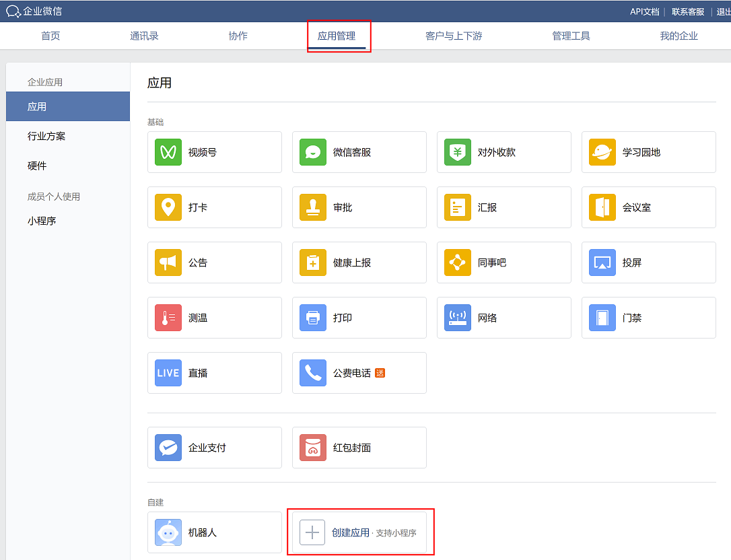
Task: Switch to the 通讯录 tab
Action: (144, 36)
